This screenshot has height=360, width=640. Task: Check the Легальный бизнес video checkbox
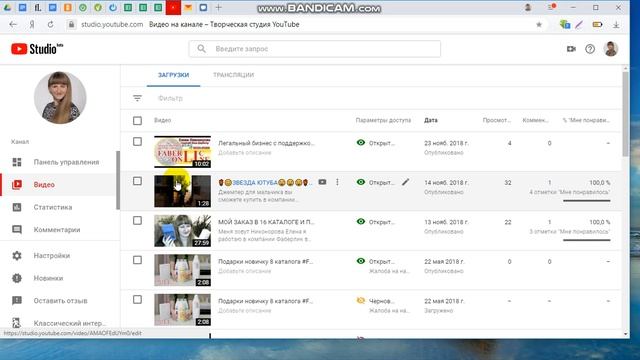tap(137, 142)
